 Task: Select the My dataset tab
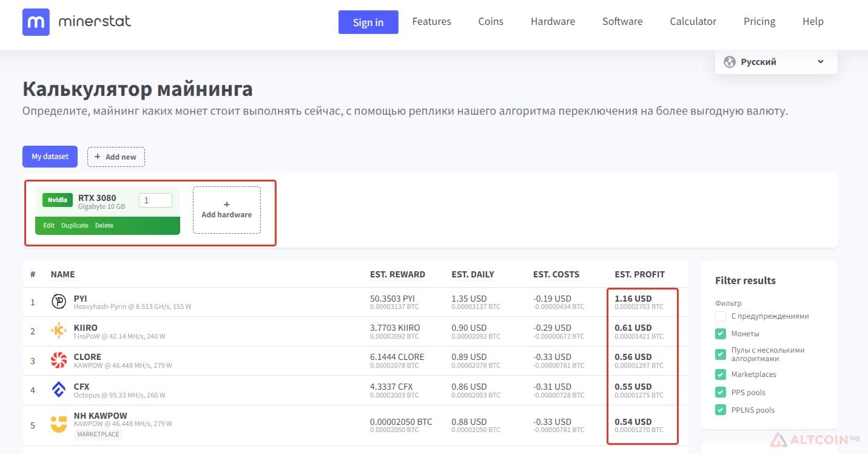50,157
